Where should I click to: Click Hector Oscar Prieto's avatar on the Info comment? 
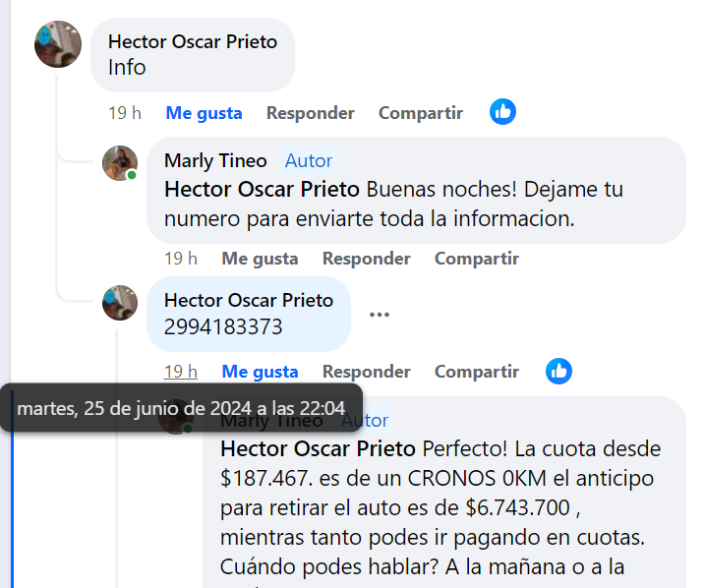pos(58,44)
